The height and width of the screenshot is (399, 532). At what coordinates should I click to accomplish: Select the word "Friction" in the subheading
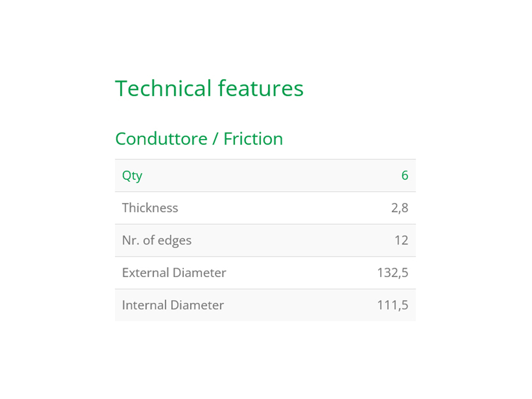[x=253, y=139]
